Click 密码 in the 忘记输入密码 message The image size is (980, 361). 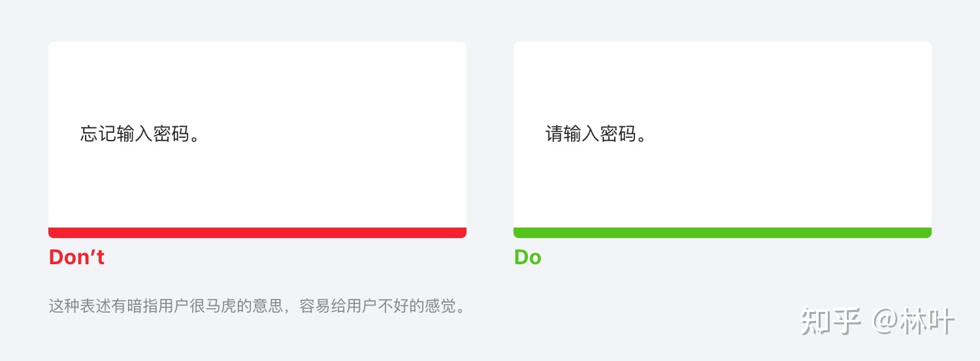click(171, 134)
